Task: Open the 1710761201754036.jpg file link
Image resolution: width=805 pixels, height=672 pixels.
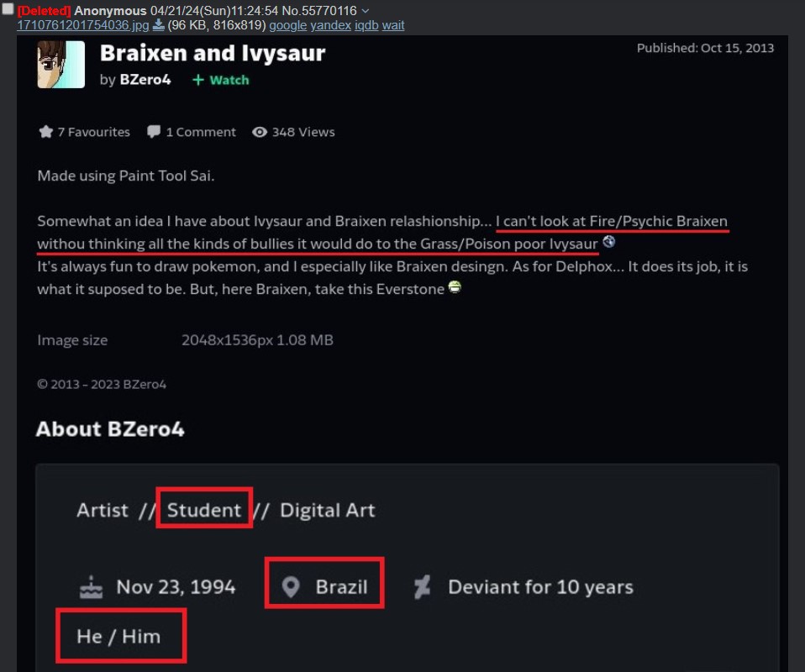Action: (x=82, y=25)
